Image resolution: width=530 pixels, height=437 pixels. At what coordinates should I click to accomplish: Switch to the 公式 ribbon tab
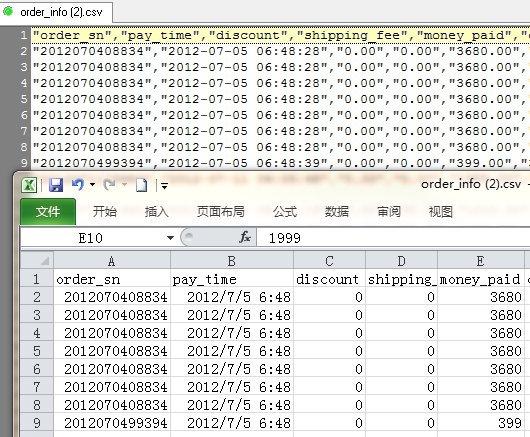(285, 212)
